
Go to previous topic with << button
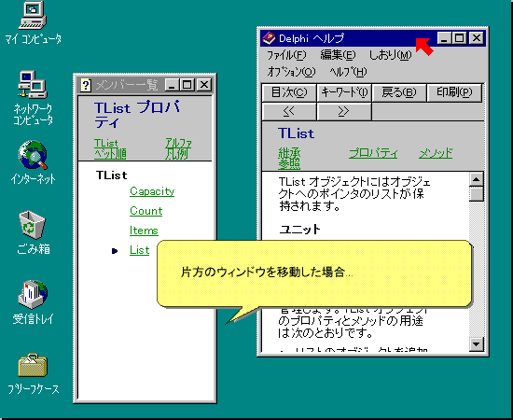coord(289,112)
